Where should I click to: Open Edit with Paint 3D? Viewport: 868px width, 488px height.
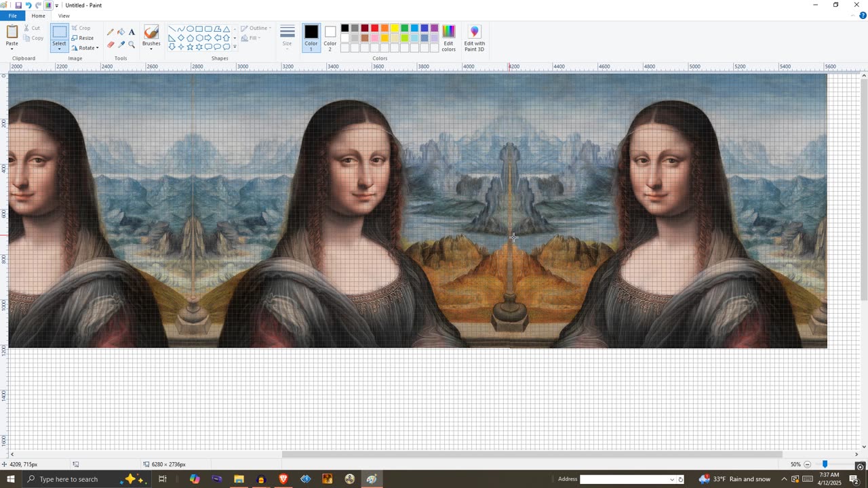[474, 39]
